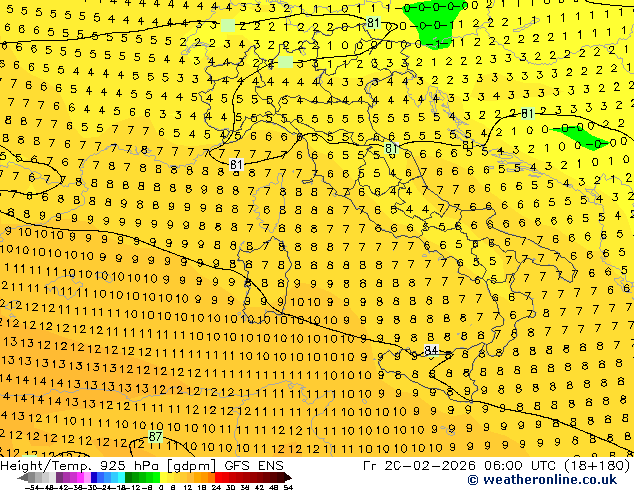Pick the yellow segment of the temperature scale

click(x=163, y=477)
